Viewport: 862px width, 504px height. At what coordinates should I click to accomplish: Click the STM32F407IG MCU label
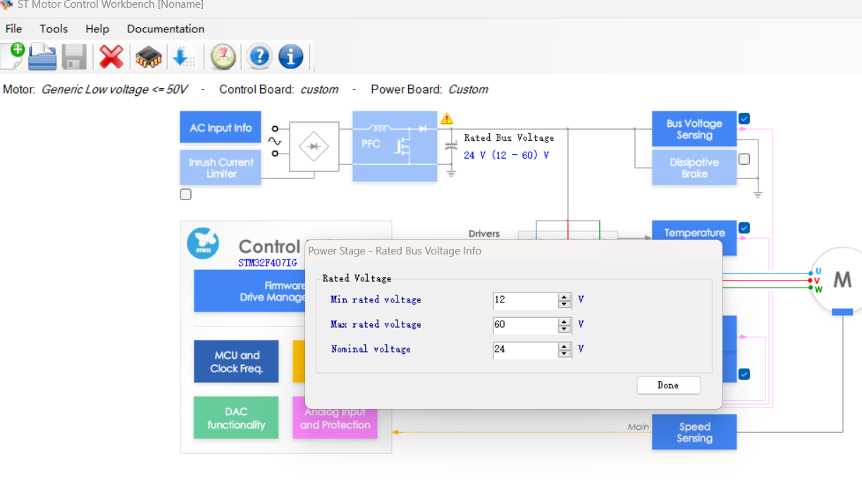point(268,263)
